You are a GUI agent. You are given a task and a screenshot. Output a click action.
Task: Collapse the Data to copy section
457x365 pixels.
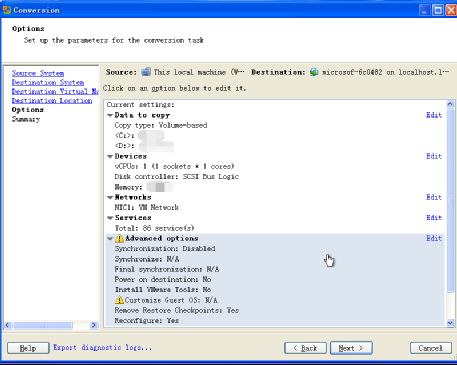110,115
